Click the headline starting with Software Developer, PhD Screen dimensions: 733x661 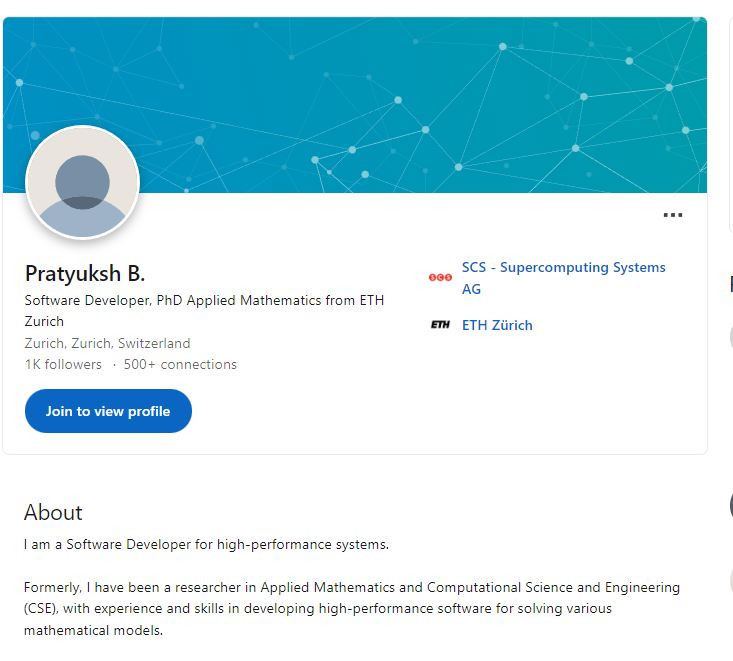pos(204,310)
